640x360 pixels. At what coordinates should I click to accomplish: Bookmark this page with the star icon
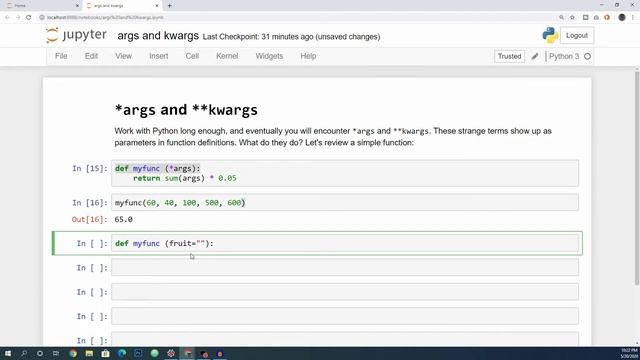click(x=572, y=17)
